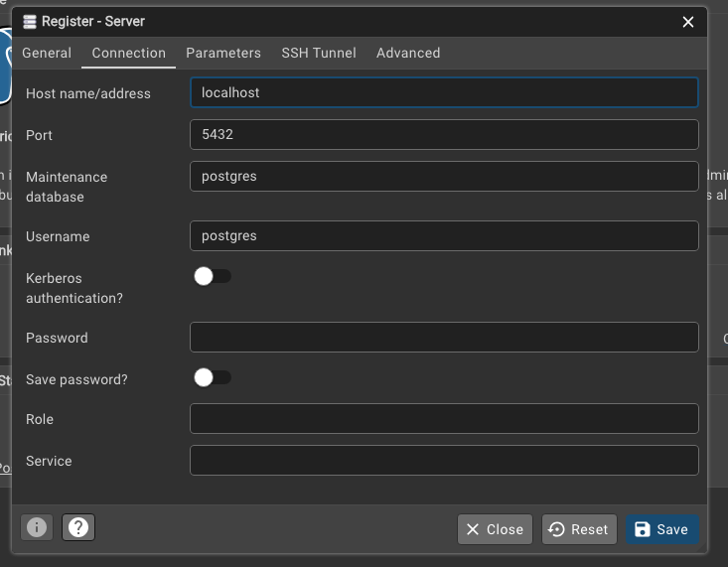
Task: Open help via the question mark icon
Action: [x=78, y=527]
